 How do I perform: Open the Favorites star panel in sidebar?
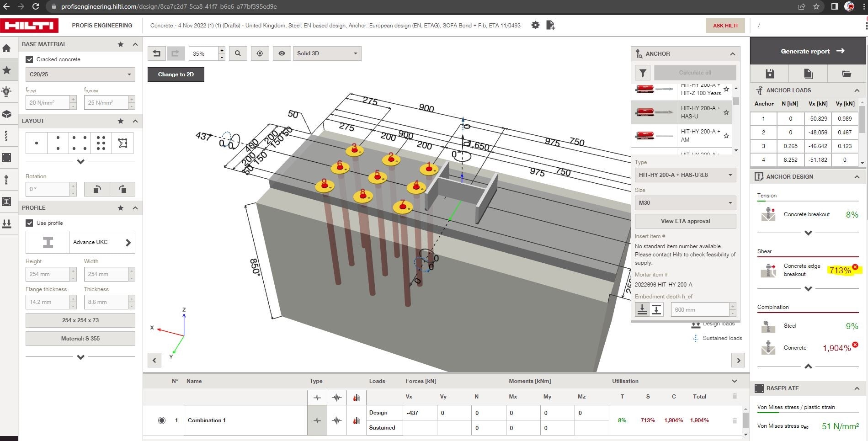pos(7,70)
